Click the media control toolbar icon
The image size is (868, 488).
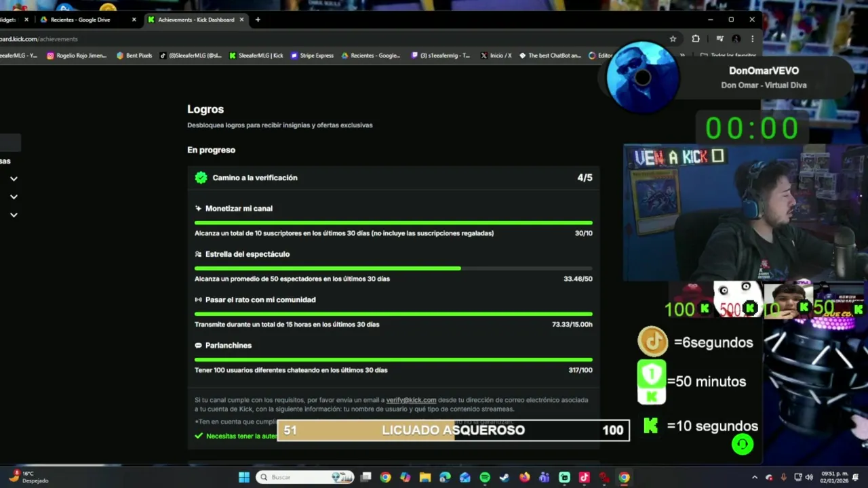coord(719,39)
